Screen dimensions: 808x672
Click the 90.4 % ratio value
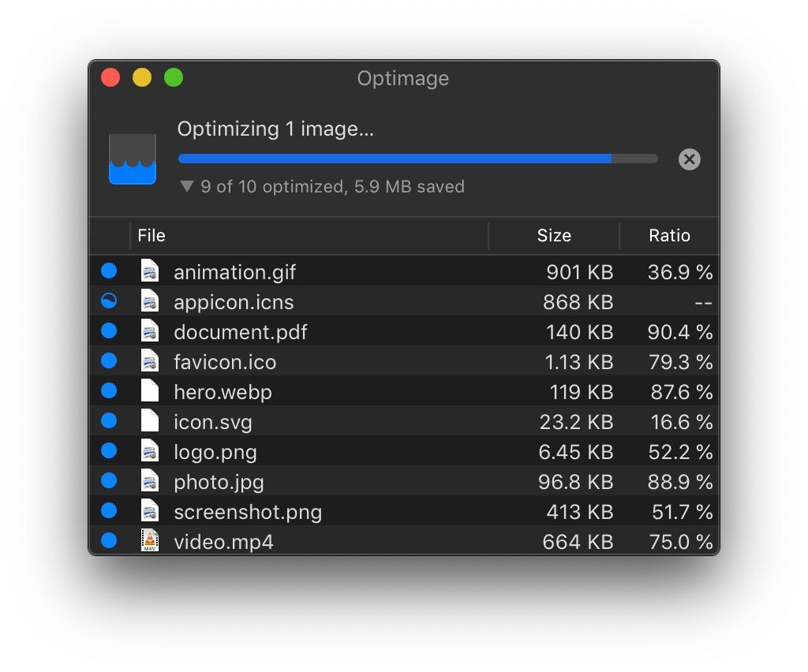pos(680,332)
